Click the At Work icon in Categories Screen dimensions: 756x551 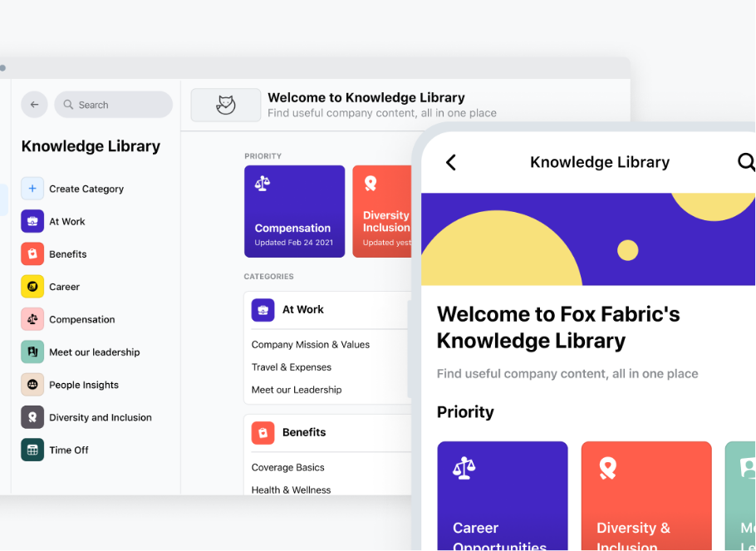click(263, 310)
